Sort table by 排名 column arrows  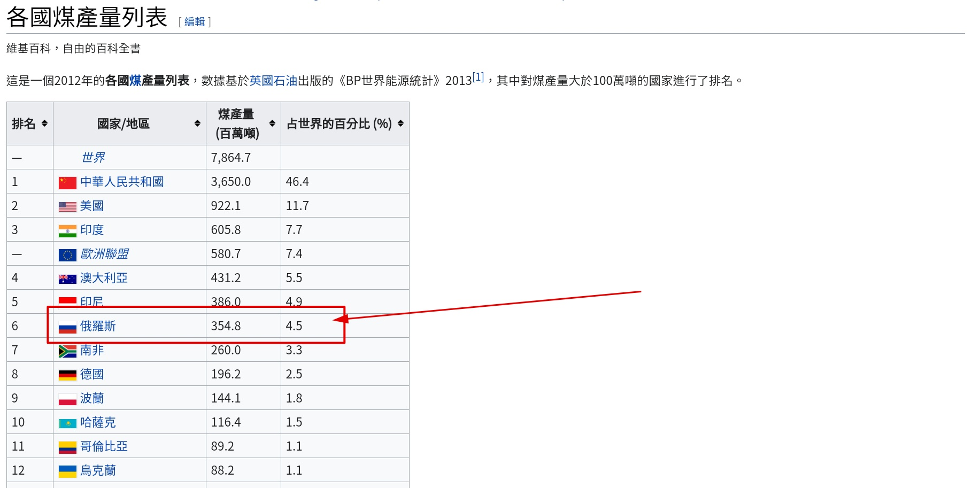(x=44, y=123)
